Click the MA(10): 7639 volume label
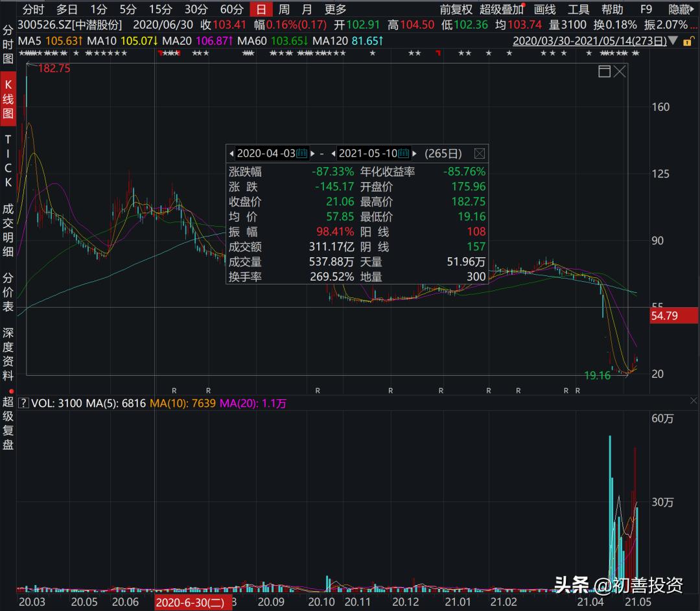The width and height of the screenshot is (700, 611). tap(183, 404)
